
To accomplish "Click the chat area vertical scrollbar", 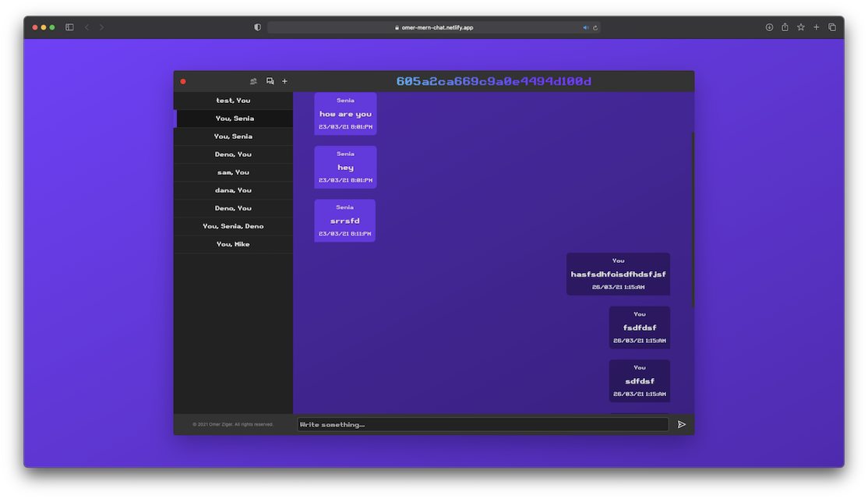I will coord(692,218).
